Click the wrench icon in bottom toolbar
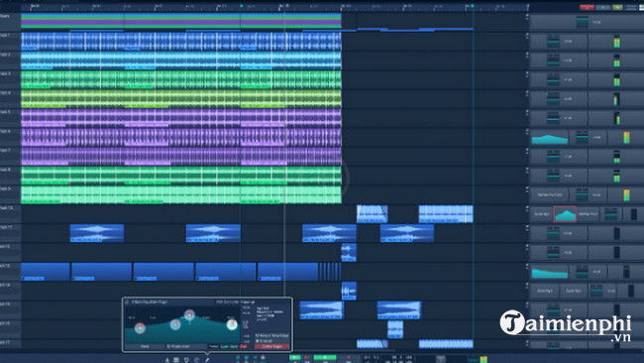The width and height of the screenshot is (644, 363). [x=207, y=360]
